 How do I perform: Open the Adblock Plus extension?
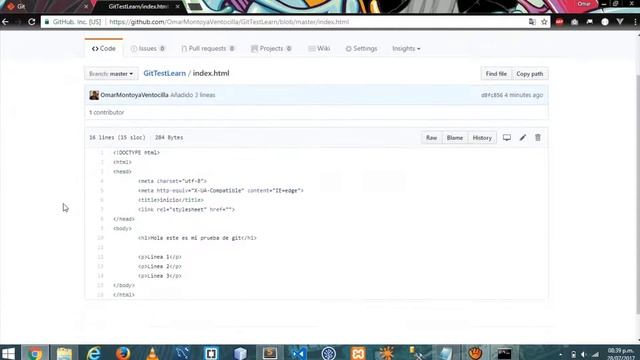559,22
